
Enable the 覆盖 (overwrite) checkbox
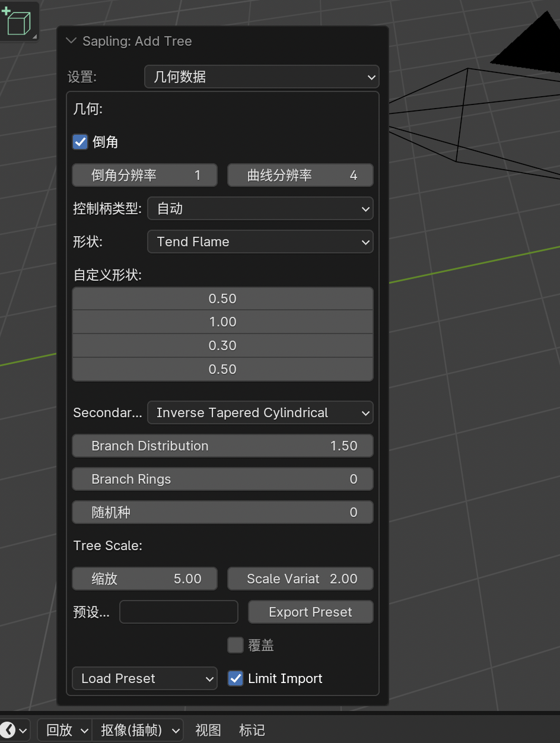236,645
